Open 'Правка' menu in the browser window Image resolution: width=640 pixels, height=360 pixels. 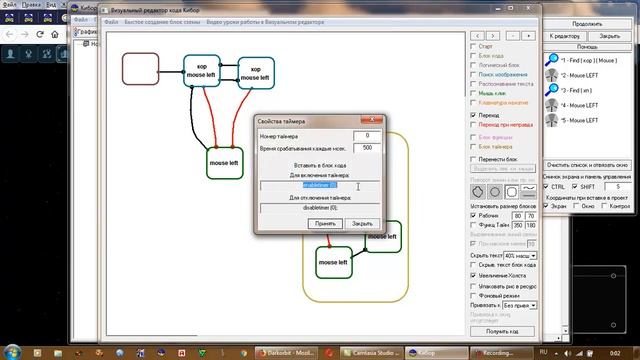click(x=31, y=5)
